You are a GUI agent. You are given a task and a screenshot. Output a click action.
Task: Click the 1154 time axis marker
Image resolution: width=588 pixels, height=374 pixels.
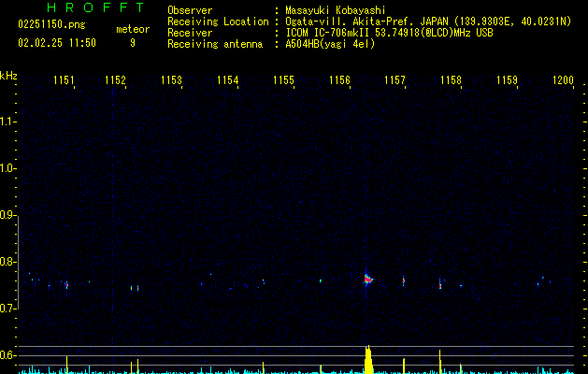pos(227,80)
